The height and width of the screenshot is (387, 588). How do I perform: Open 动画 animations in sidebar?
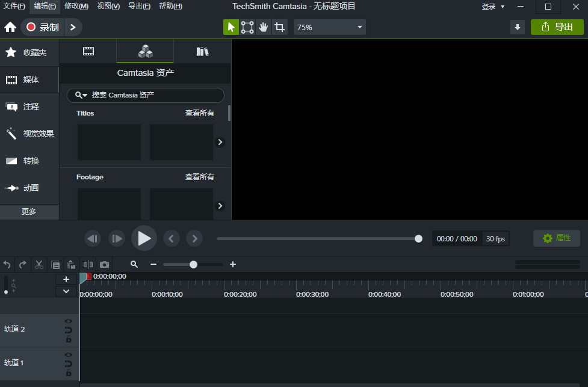point(29,188)
